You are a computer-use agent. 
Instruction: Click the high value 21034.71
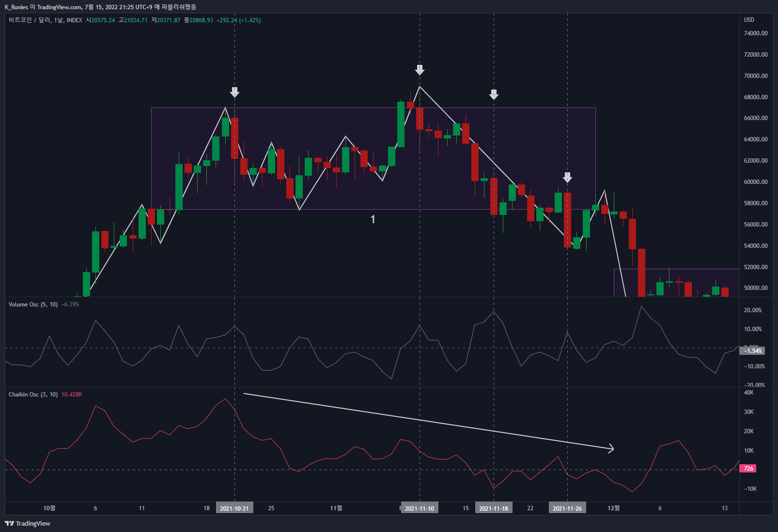[136, 20]
